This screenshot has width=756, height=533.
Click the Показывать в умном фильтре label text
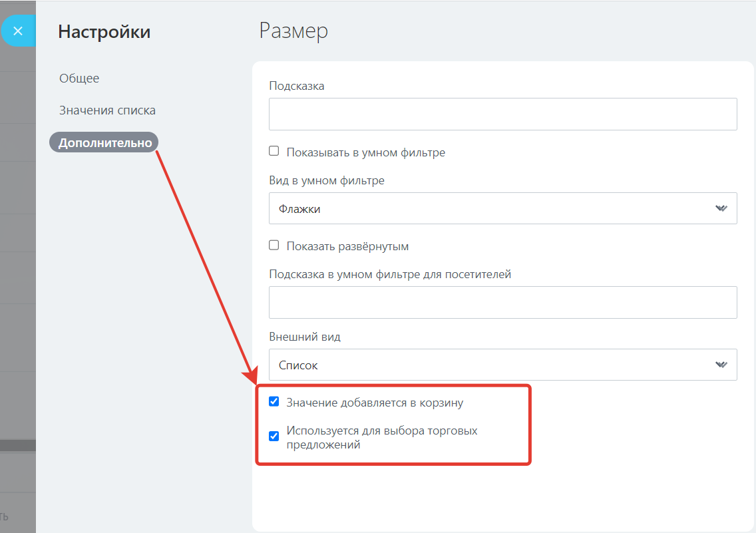pyautogui.click(x=365, y=152)
